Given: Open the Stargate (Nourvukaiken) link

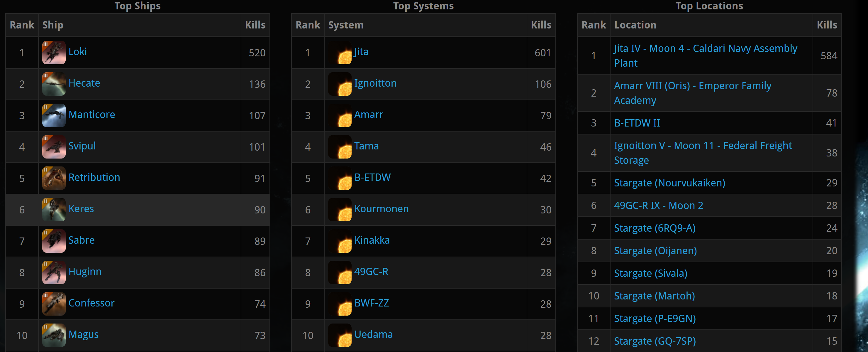Looking at the screenshot, I should click(x=669, y=183).
